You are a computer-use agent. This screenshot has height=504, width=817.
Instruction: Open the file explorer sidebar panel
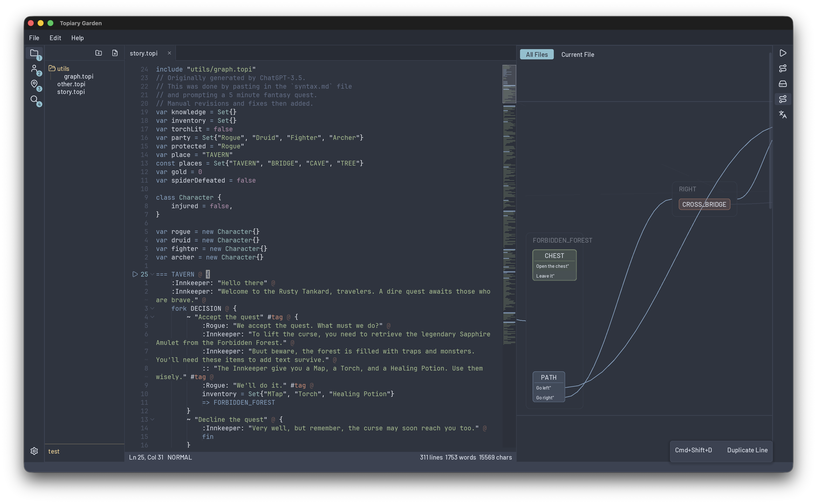(x=35, y=53)
